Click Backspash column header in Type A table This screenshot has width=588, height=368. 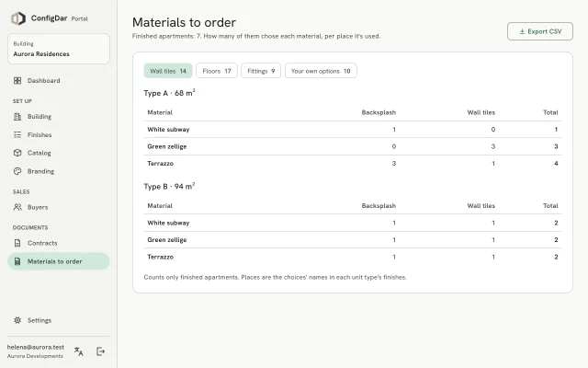click(379, 112)
